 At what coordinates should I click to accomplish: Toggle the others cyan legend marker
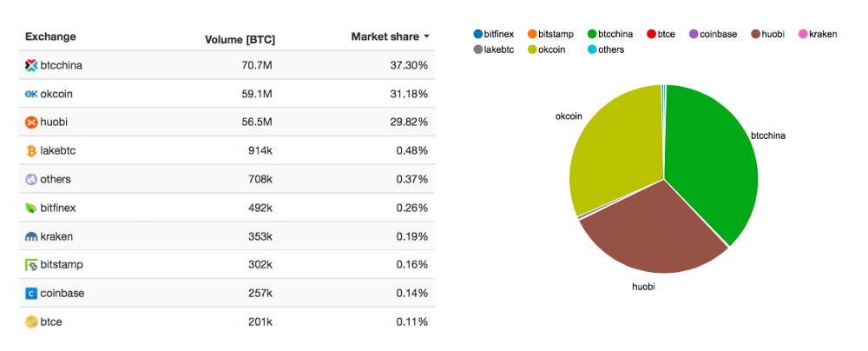coord(592,50)
